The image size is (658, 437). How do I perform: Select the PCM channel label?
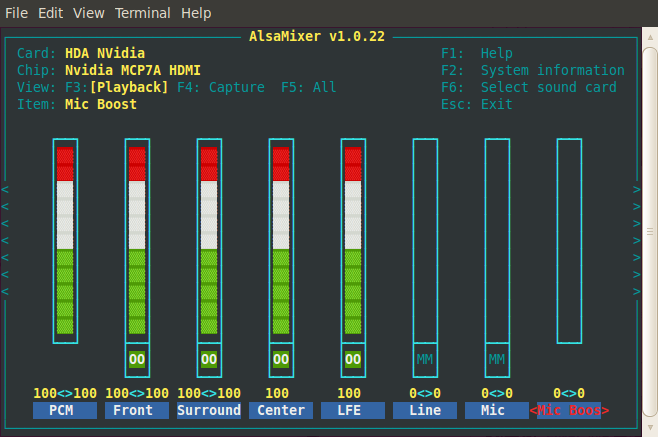click(65, 410)
